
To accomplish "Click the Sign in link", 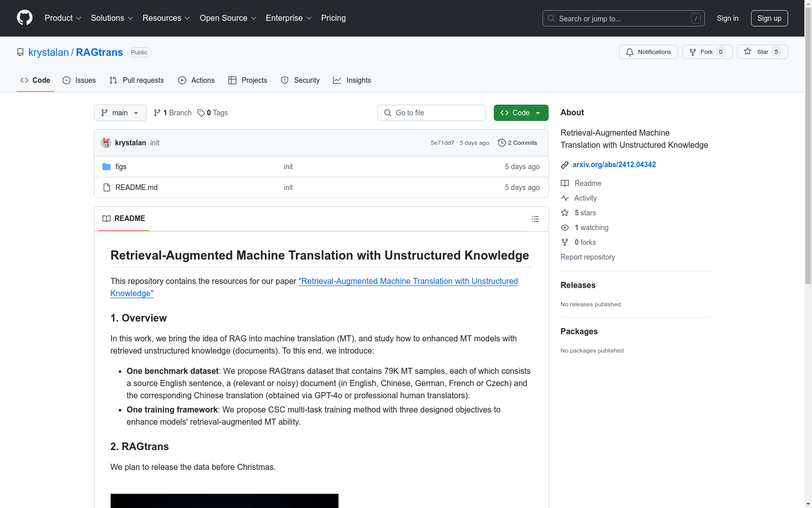I will pos(728,18).
